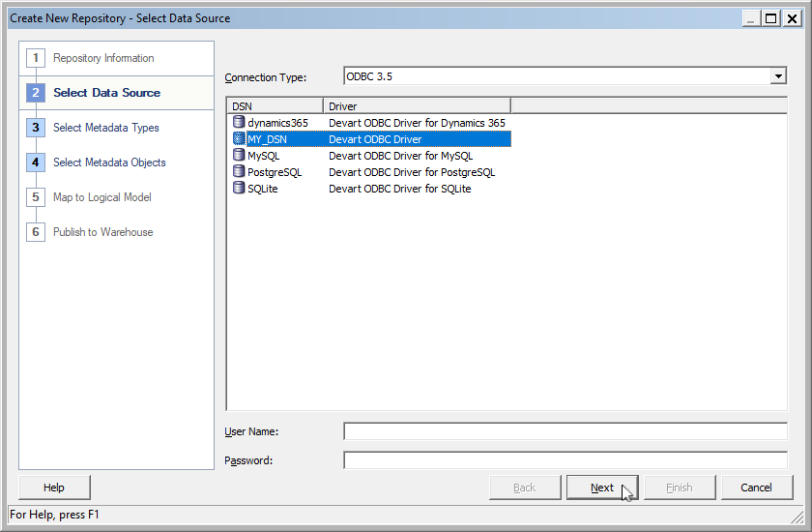Click the 'Password:' label
The image size is (812, 532).
(248, 460)
